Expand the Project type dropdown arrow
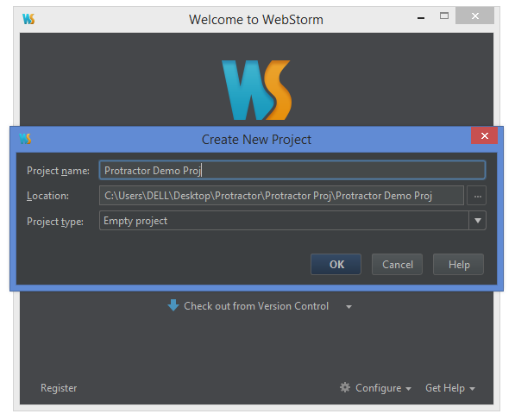 pos(478,221)
